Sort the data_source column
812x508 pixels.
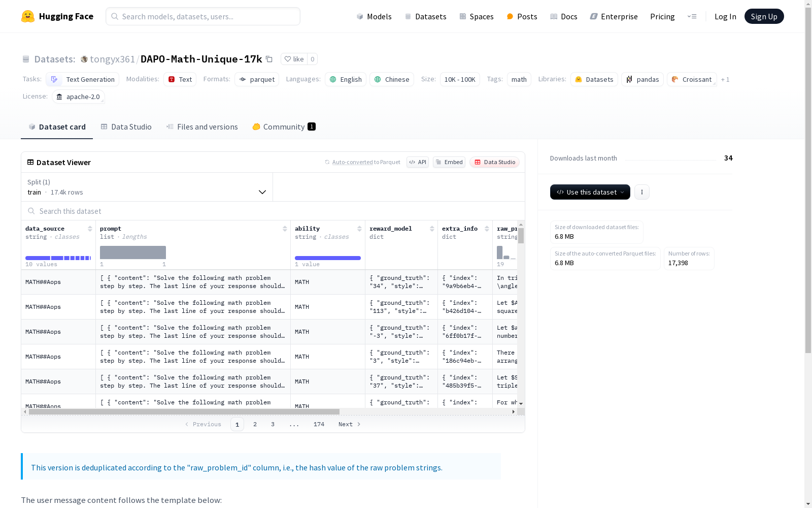click(90, 229)
